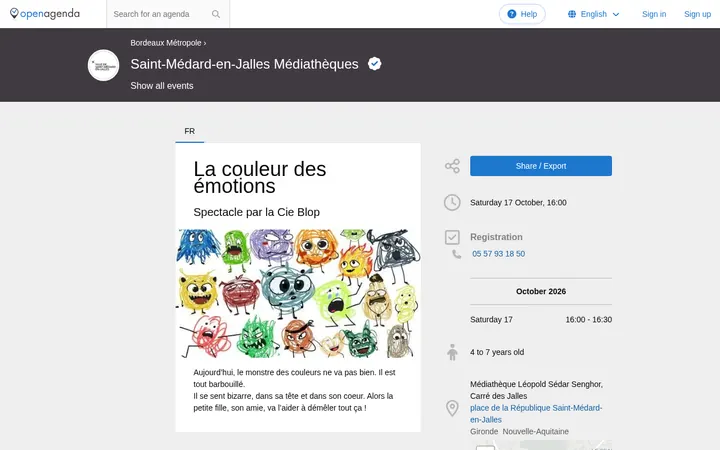Image resolution: width=720 pixels, height=450 pixels.
Task: Show all events of the agenda
Action: click(x=162, y=86)
